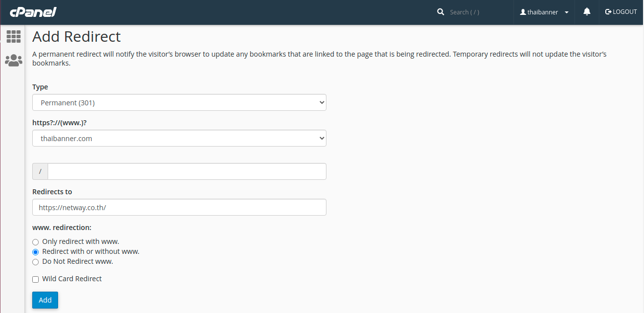Click the path input field after slash
Image resolution: width=644 pixels, height=313 pixels.
pos(187,172)
